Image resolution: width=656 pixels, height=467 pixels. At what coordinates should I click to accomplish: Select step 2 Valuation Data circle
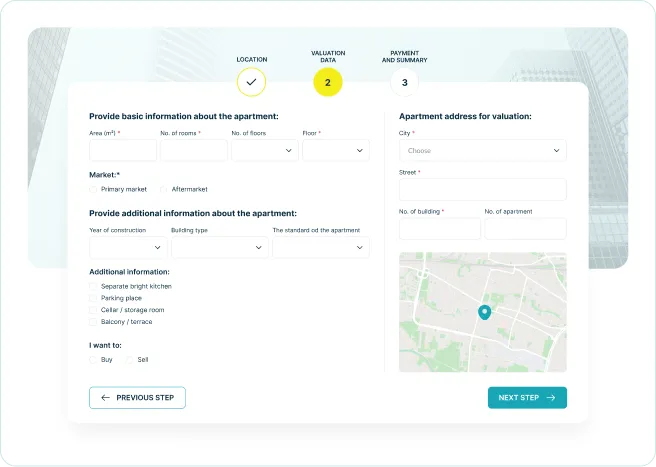click(x=328, y=82)
